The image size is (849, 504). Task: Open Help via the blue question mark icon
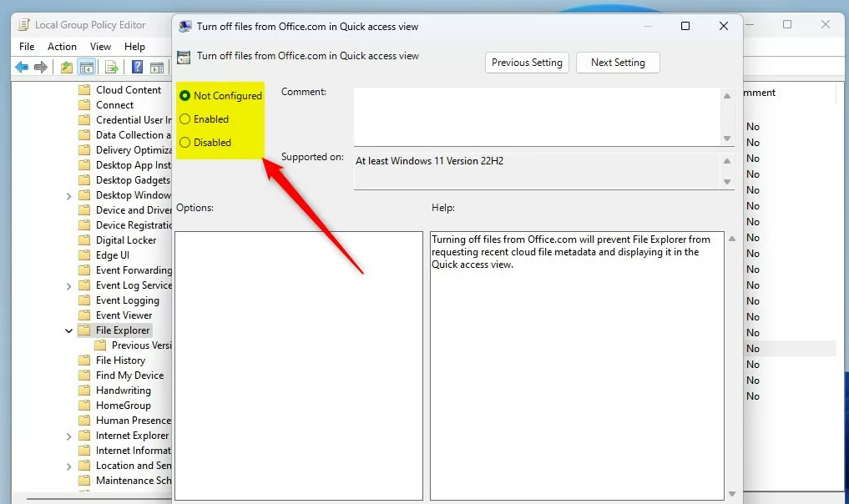coord(138,67)
